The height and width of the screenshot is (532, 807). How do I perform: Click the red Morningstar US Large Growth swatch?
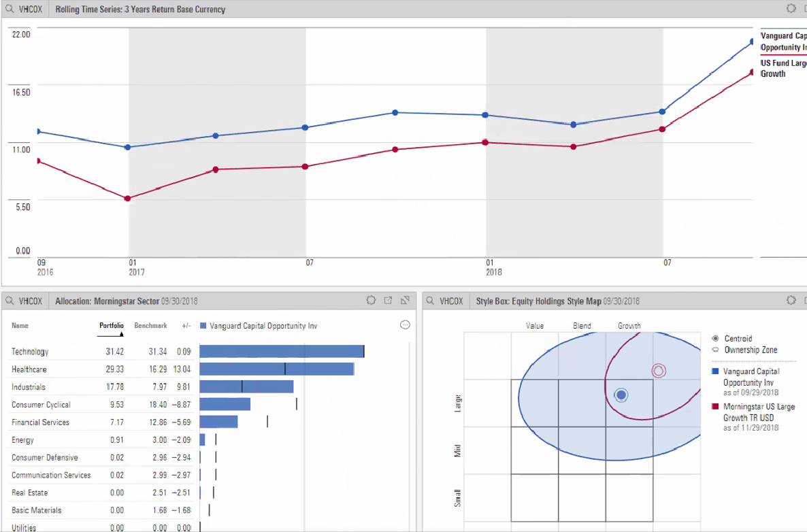tap(714, 407)
